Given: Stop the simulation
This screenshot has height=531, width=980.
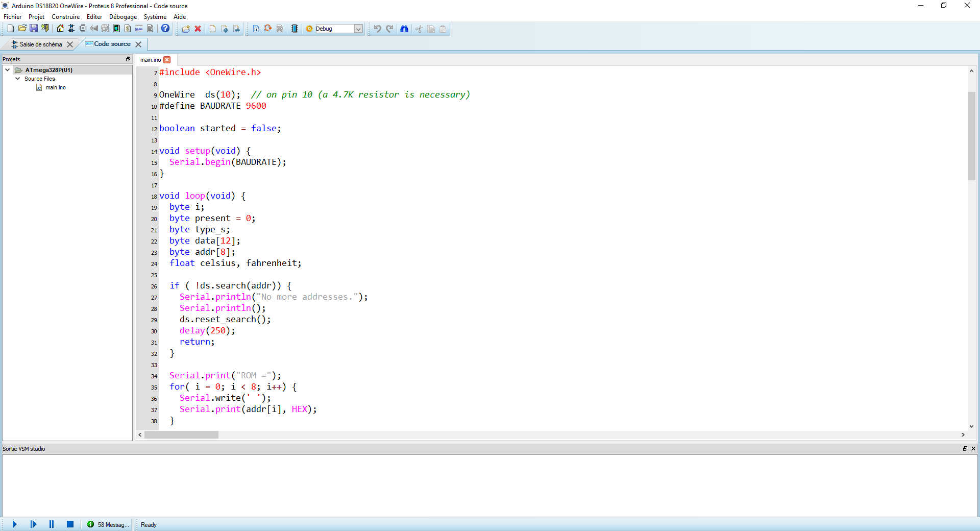Looking at the screenshot, I should click(70, 524).
